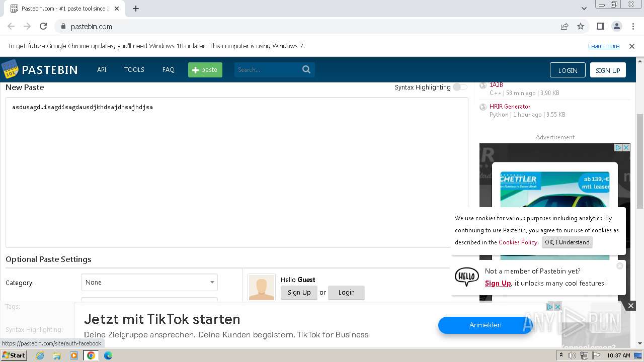Image resolution: width=644 pixels, height=362 pixels.
Task: Click the globe icon beside 1A2B paste
Action: coord(483,85)
